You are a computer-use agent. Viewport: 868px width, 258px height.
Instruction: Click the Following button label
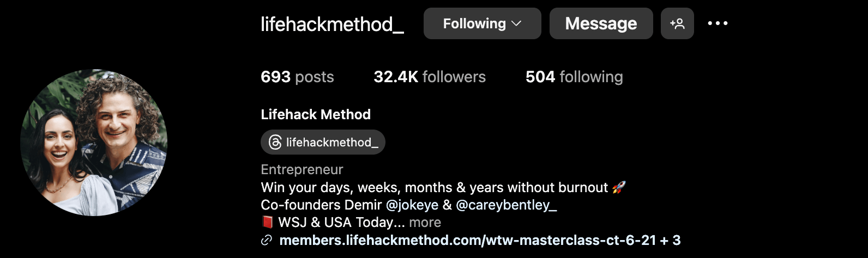tap(474, 23)
